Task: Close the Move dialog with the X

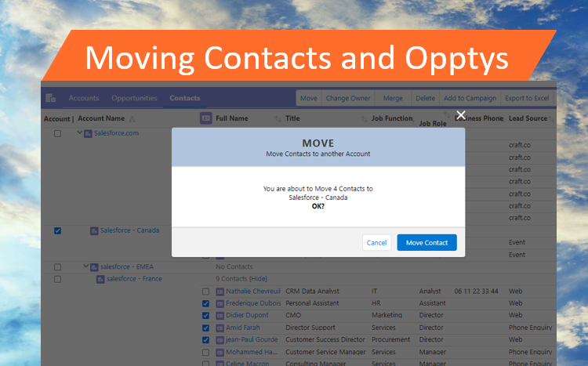Action: pos(461,115)
